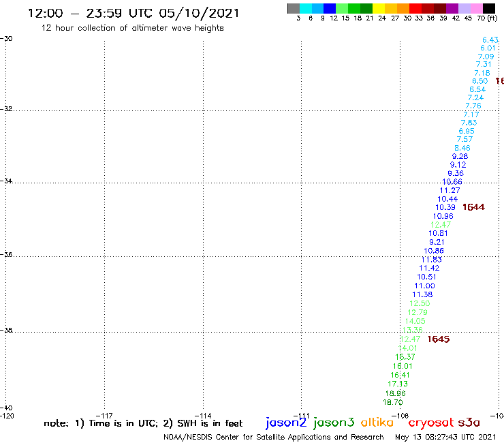The width and height of the screenshot is (504, 443).
Task: Click the 7.17 wave height value
Action: 471,114
